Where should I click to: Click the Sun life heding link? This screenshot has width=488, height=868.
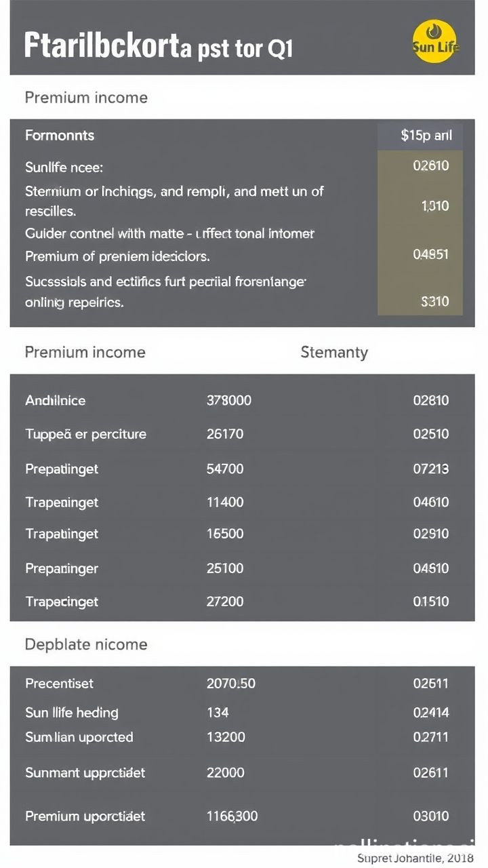[x=72, y=713]
